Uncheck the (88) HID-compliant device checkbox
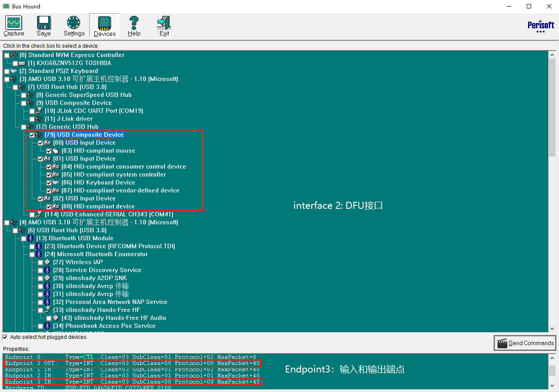559x392 pixels. point(49,207)
